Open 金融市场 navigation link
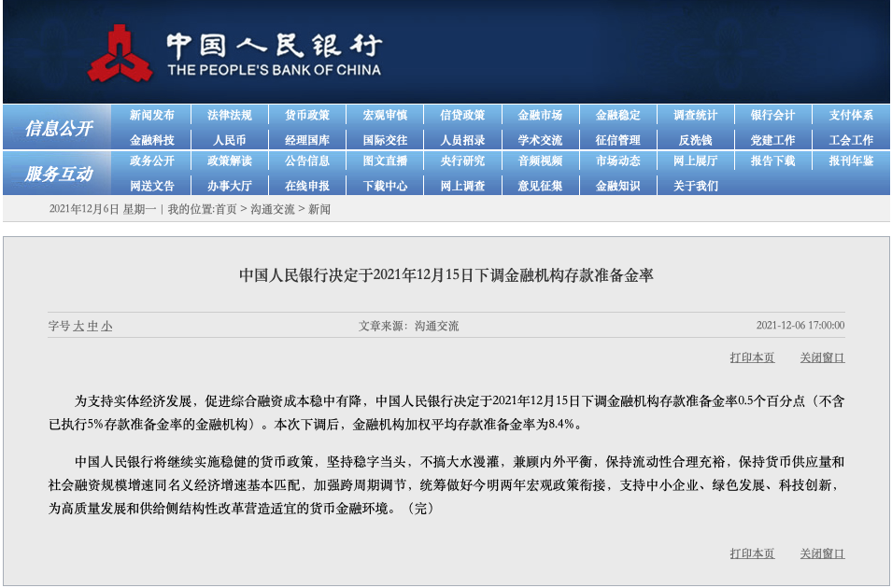Screen dimensions: 892x588 pyautogui.click(x=540, y=116)
